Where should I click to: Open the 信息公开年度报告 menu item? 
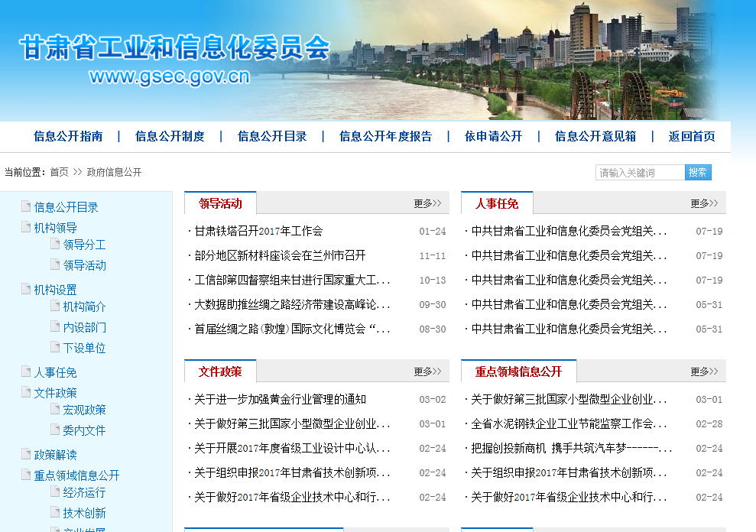tap(385, 136)
